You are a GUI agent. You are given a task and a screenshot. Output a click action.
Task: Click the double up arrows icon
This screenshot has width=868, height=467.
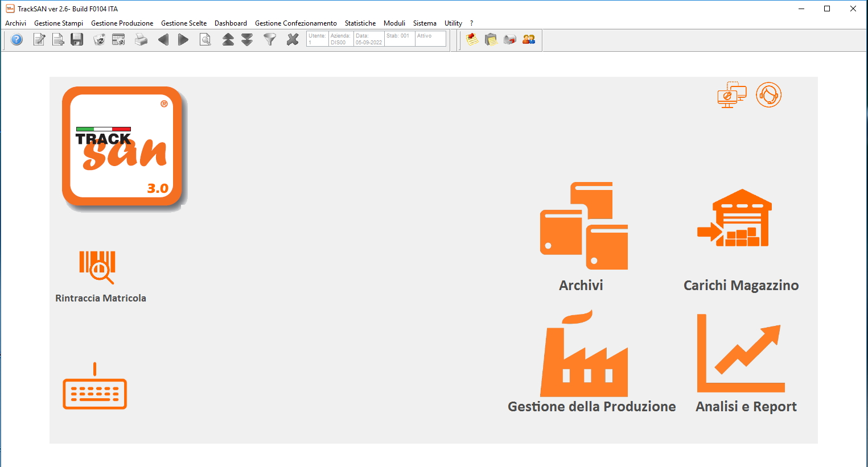[228, 39]
